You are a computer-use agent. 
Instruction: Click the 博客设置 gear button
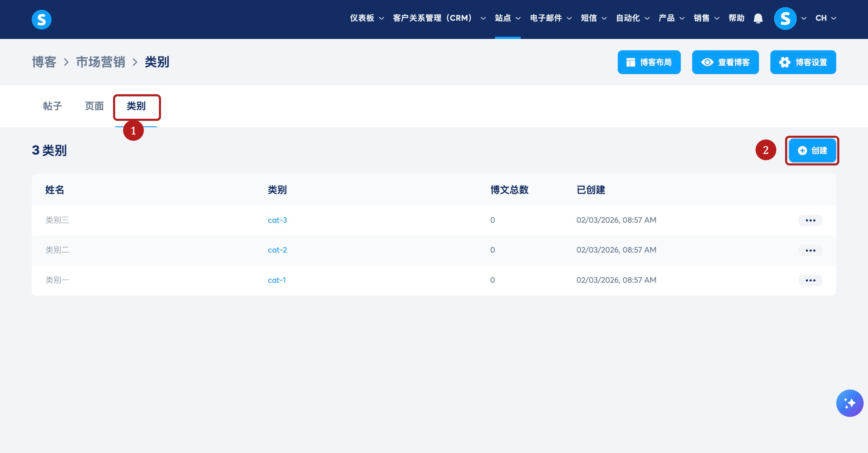[x=803, y=62]
